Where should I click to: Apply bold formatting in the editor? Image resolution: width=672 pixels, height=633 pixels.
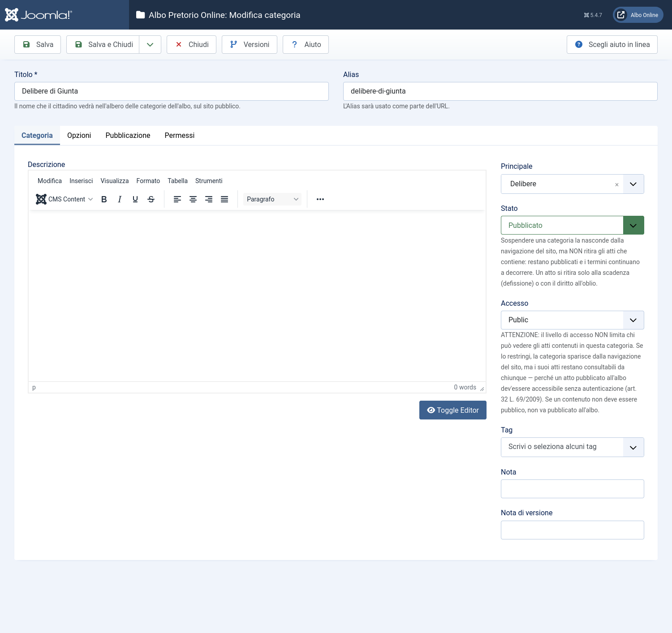coord(104,199)
